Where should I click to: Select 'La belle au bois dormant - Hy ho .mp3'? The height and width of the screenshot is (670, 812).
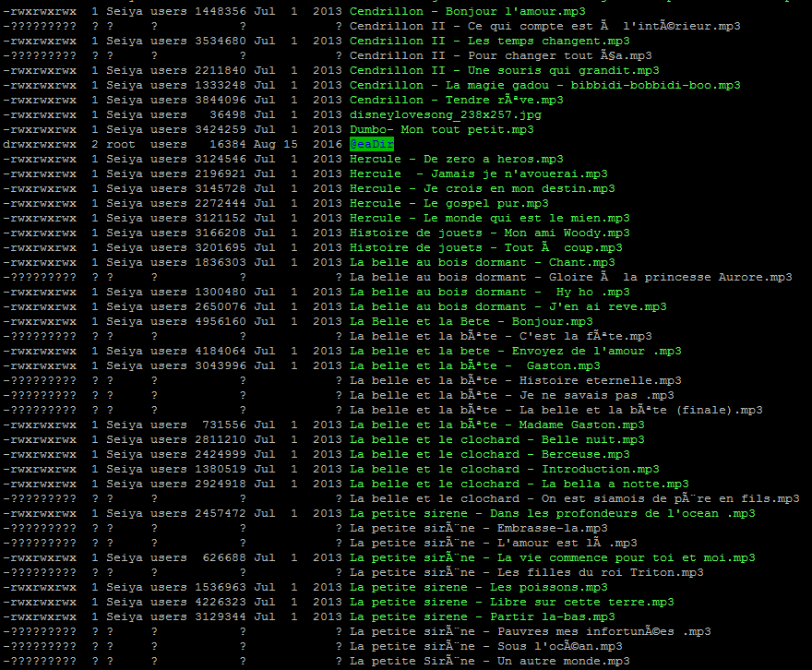490,292
